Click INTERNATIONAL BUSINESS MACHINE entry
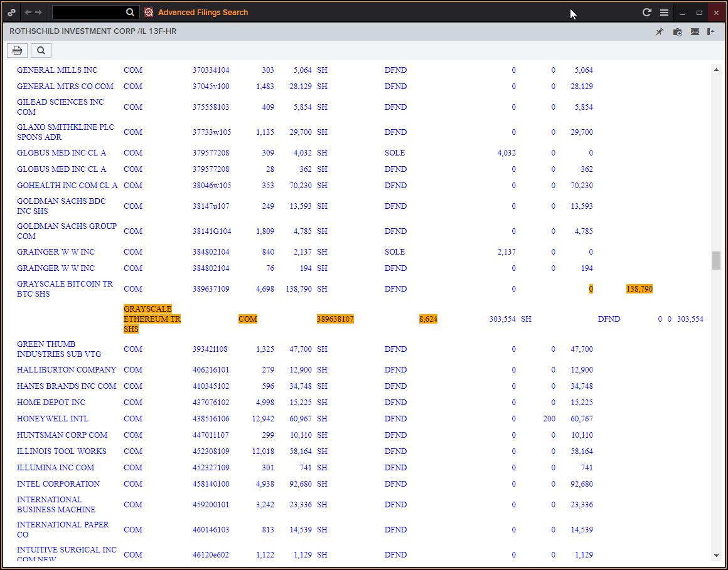728x570 pixels. point(56,505)
